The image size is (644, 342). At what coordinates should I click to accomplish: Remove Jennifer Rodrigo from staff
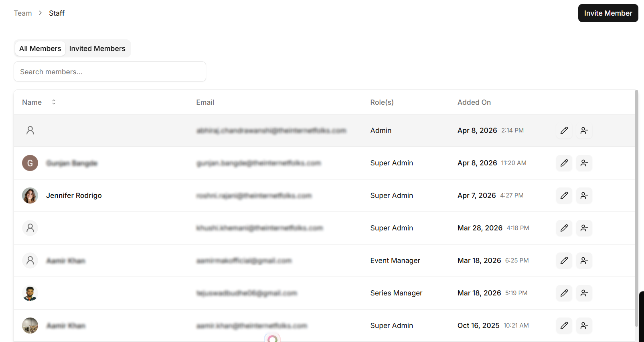[x=584, y=195]
